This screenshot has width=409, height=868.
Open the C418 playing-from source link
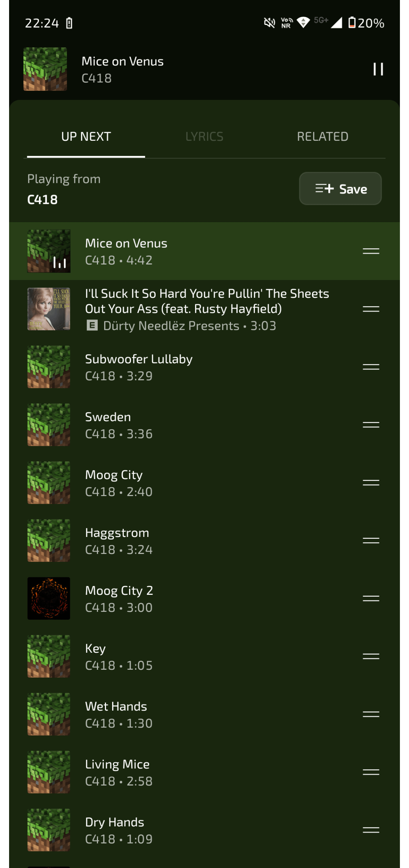coord(42,200)
